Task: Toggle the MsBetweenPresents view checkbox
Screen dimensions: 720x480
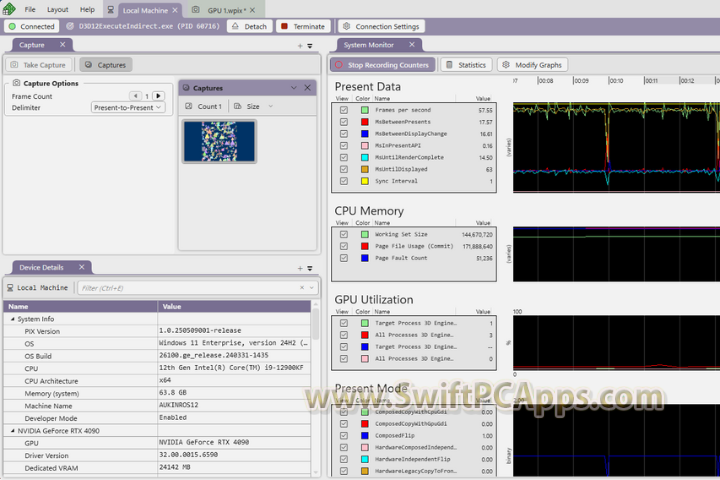Action: click(344, 121)
